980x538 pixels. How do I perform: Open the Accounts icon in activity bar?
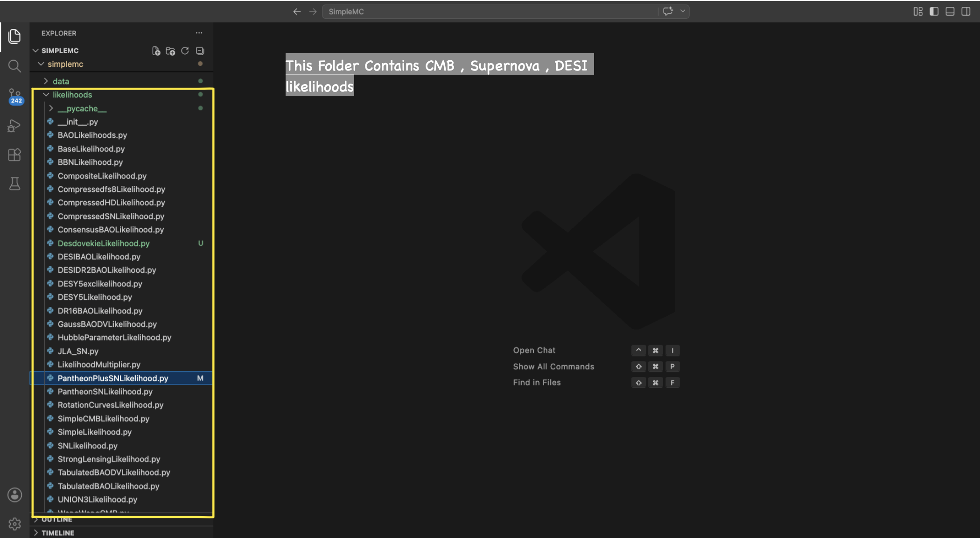pyautogui.click(x=14, y=495)
